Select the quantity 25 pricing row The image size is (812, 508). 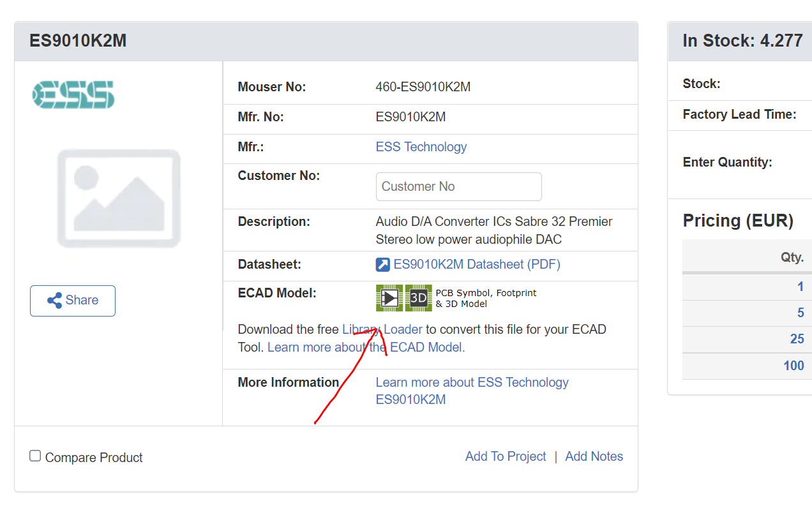coord(747,340)
